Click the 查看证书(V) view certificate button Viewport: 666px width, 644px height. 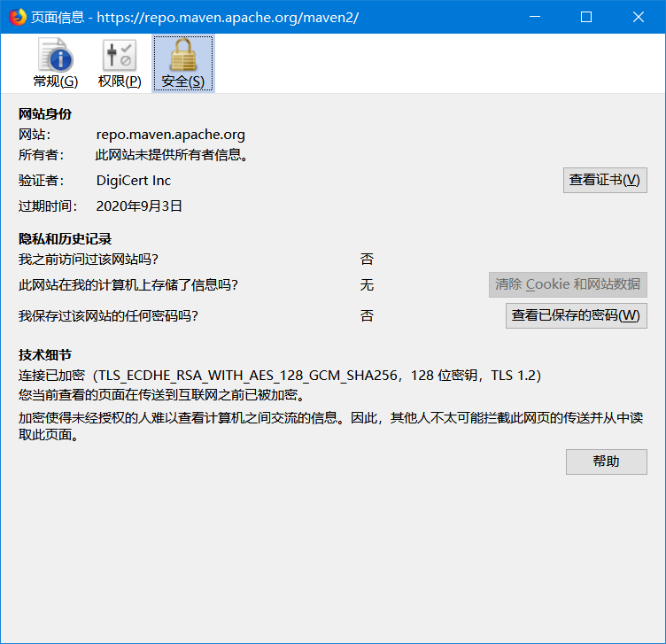coord(605,180)
